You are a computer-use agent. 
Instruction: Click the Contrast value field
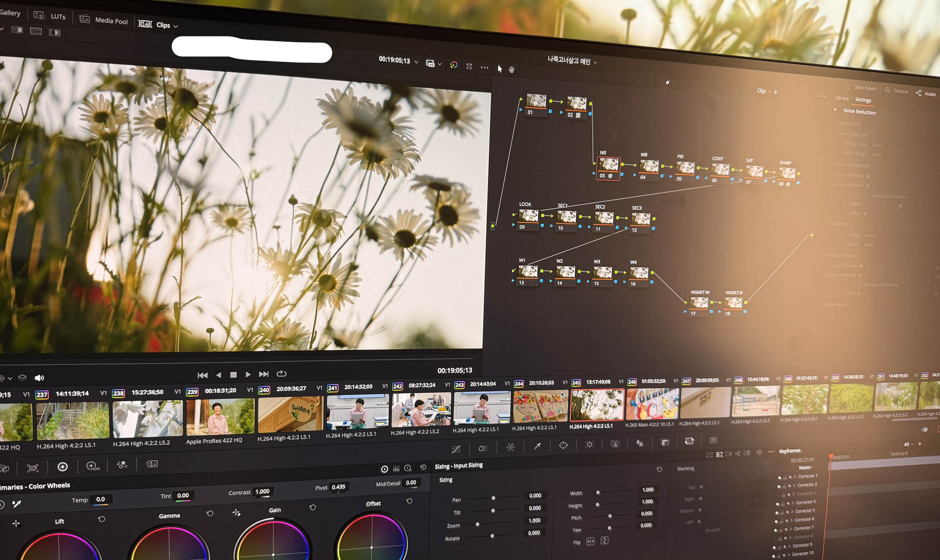click(262, 492)
